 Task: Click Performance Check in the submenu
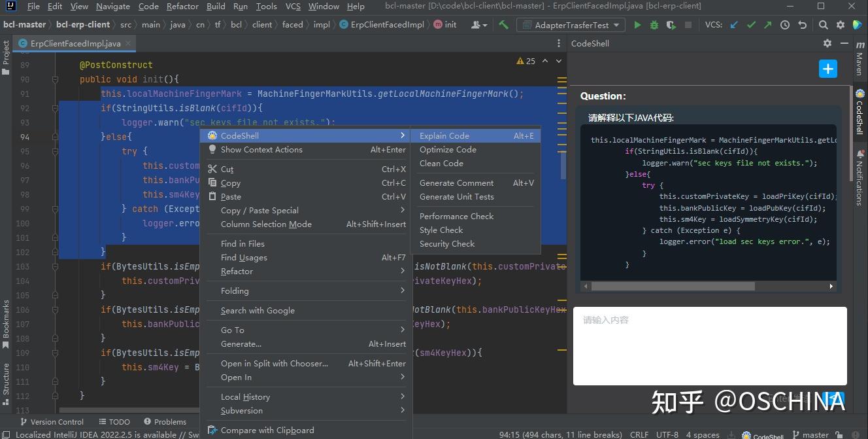(x=475, y=216)
